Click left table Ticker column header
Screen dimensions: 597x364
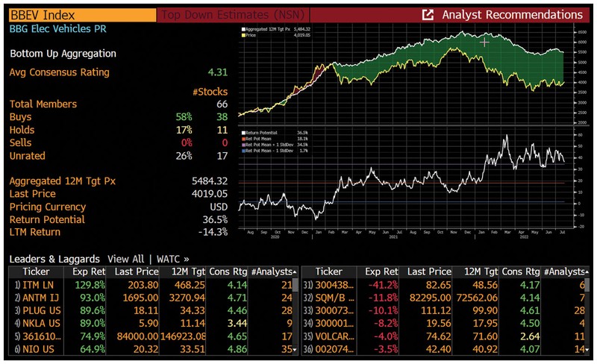coord(36,272)
